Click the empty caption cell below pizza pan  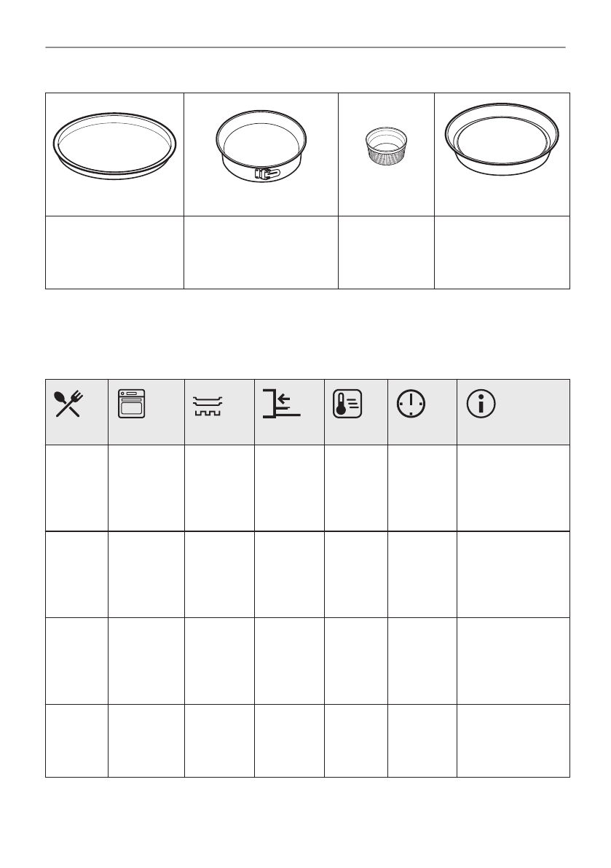114,252
